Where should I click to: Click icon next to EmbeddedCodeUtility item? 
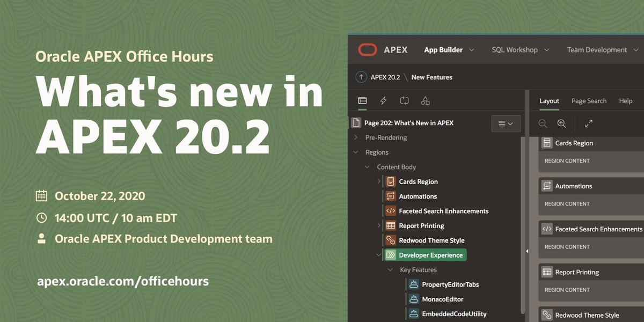[414, 313]
